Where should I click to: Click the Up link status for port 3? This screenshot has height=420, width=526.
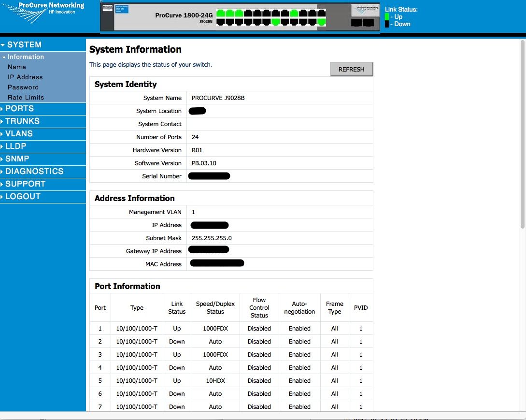177,355
